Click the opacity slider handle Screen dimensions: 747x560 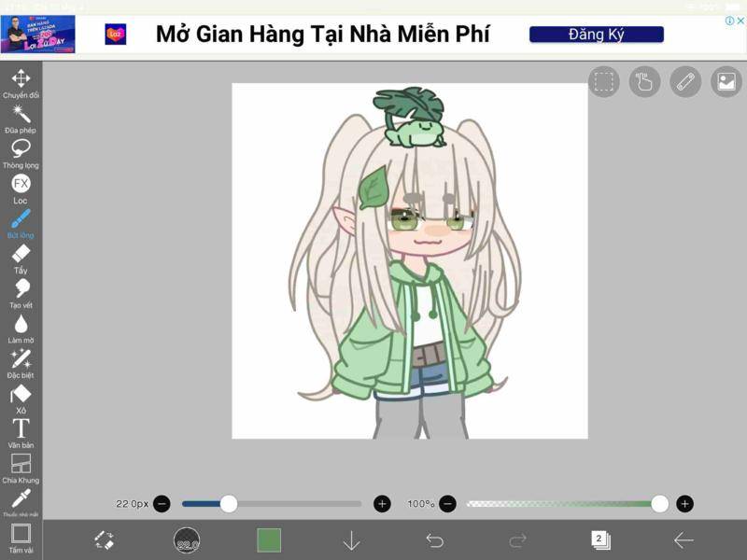coord(659,504)
